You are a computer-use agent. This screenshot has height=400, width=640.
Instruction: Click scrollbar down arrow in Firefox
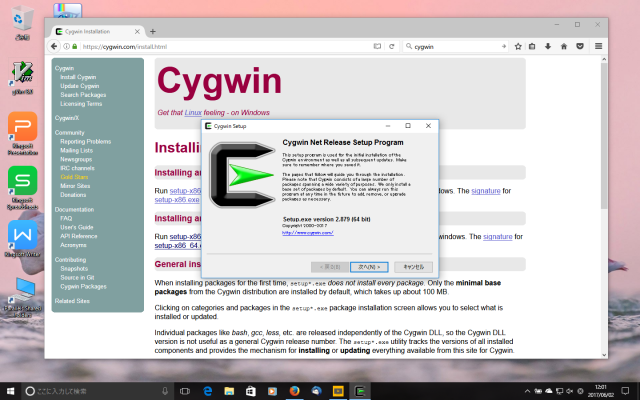pos(604,355)
